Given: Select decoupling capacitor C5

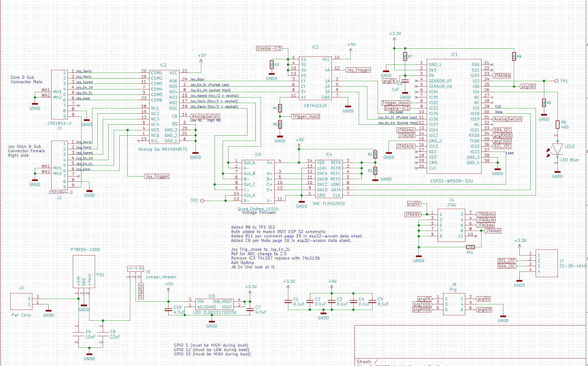Looking at the screenshot, I should tap(372, 301).
